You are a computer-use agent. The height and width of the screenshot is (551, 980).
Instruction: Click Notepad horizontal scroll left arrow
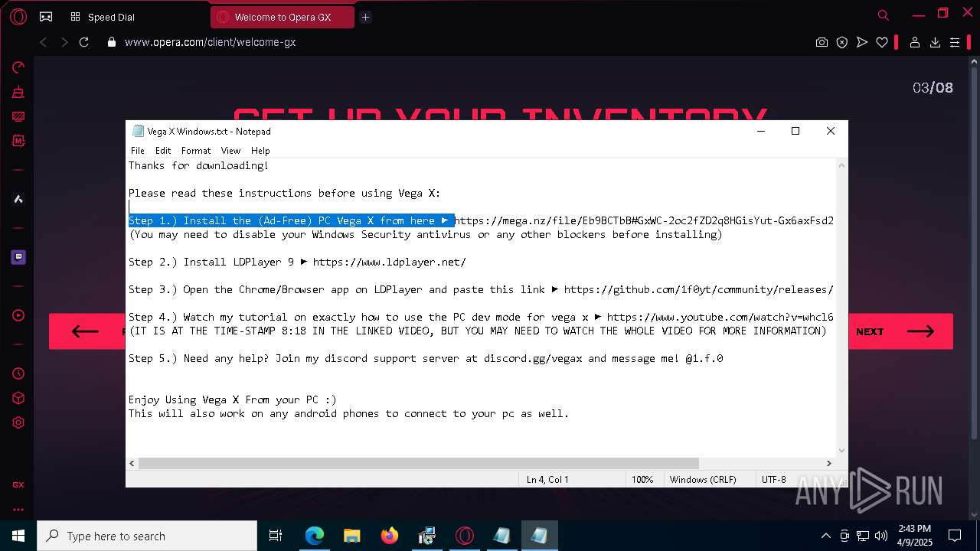132,463
